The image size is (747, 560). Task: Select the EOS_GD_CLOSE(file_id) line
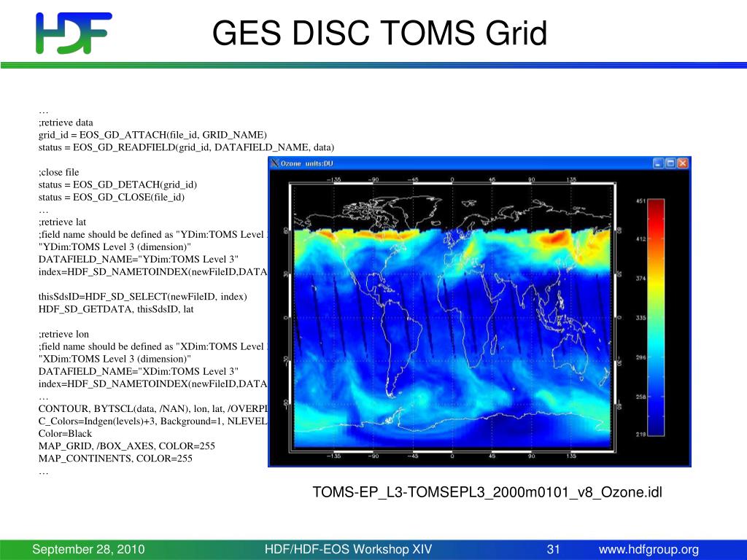[112, 197]
